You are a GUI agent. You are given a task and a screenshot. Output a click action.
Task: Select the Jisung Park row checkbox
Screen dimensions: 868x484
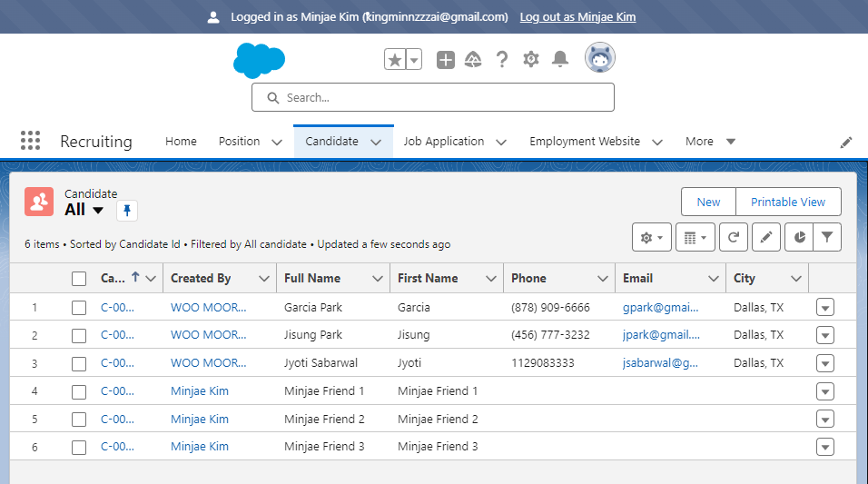pyautogui.click(x=79, y=336)
